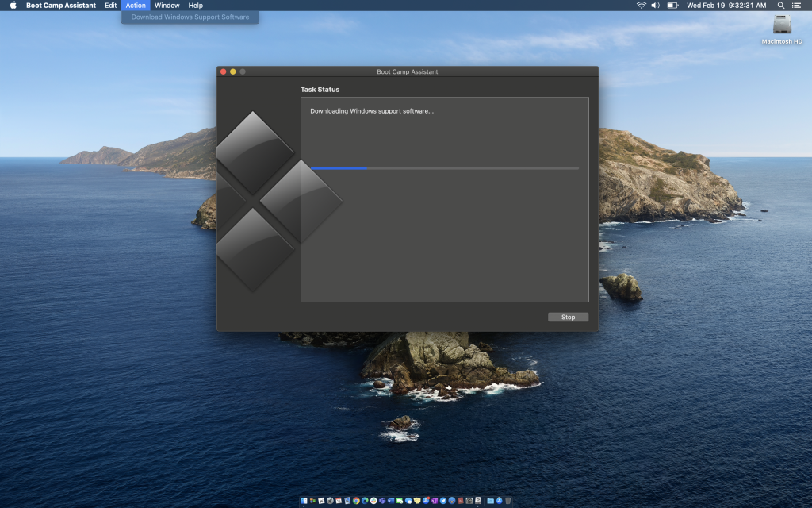
Task: Open Twitter from the Dock
Action: click(443, 501)
